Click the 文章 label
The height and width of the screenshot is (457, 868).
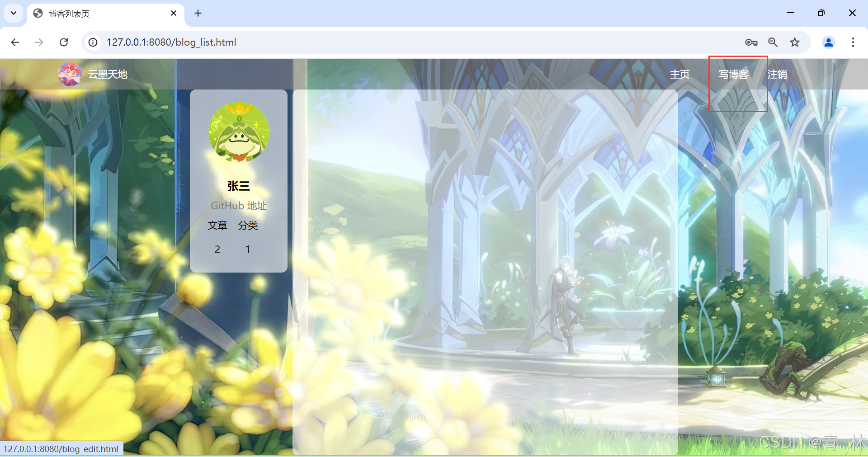click(217, 225)
